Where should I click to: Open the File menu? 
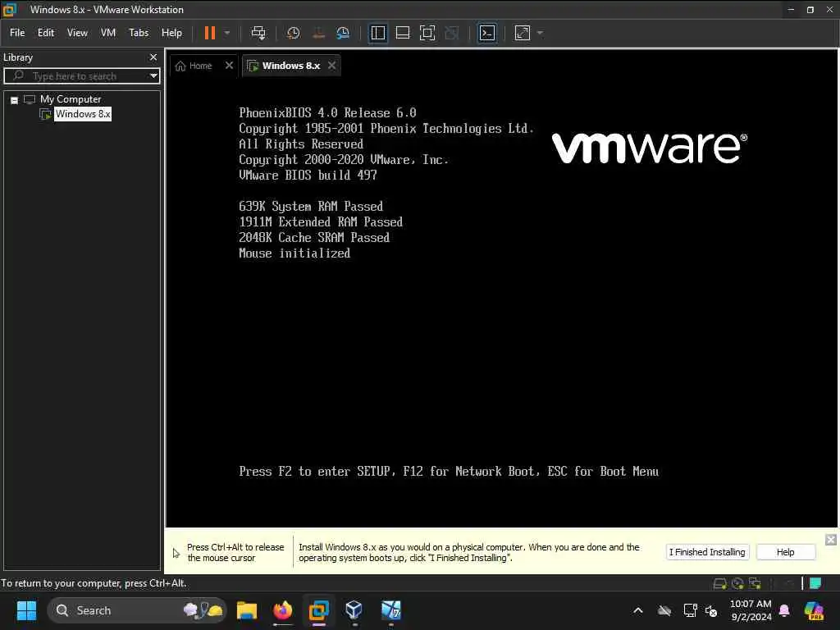[17, 33]
